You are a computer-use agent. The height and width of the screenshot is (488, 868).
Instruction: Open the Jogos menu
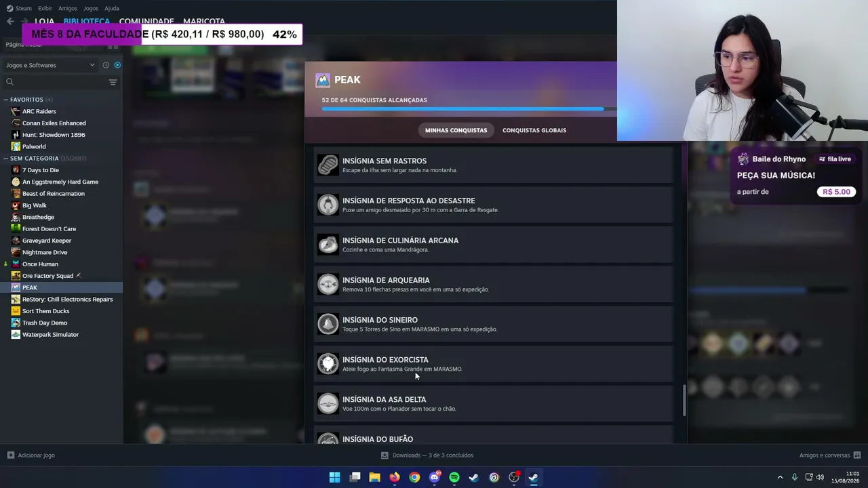pyautogui.click(x=91, y=8)
